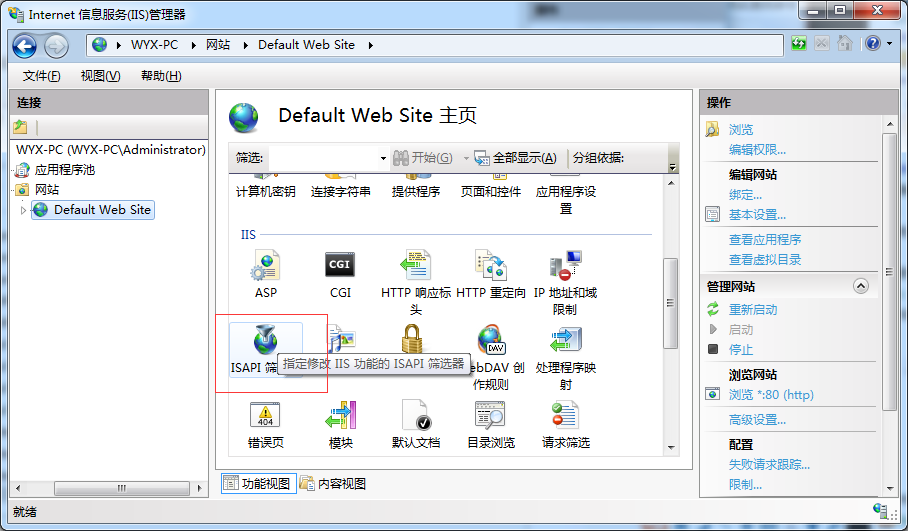Open the MIME types icon beside ISAPI
This screenshot has height=531, width=908.
click(342, 339)
